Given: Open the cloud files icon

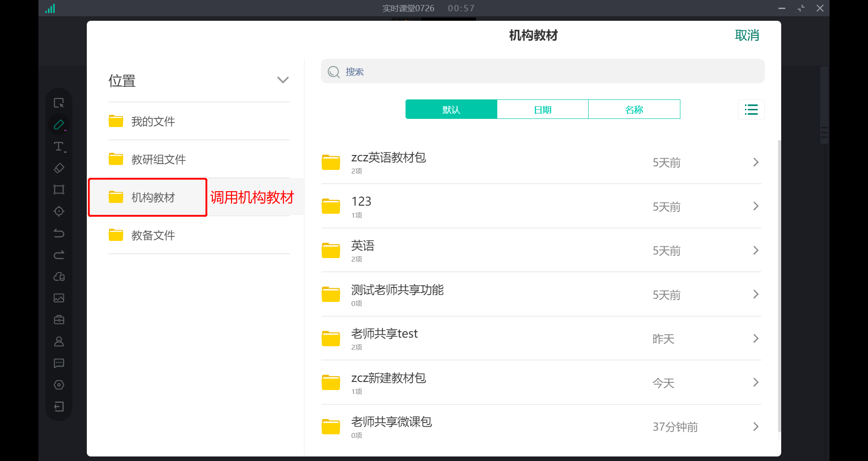Looking at the screenshot, I should coord(59,277).
